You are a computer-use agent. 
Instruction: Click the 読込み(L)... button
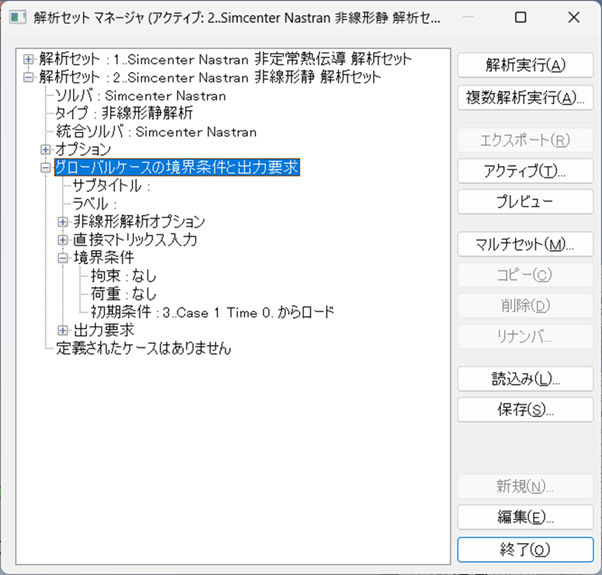click(x=525, y=379)
